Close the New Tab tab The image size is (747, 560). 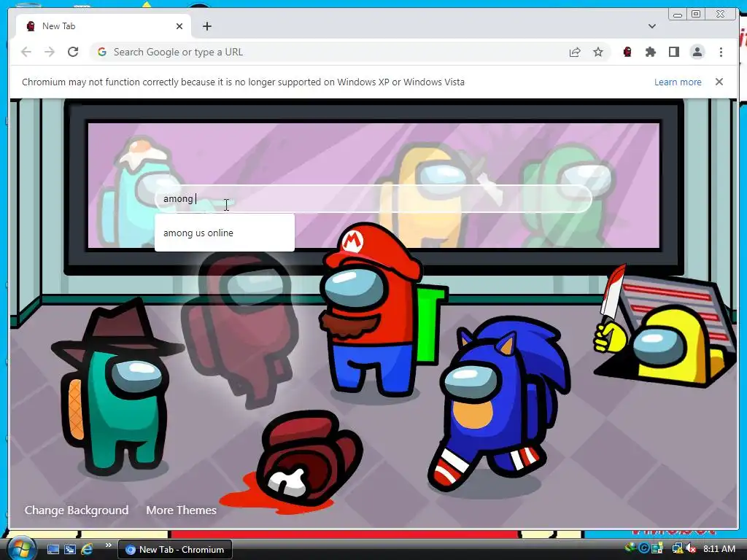[x=179, y=26]
